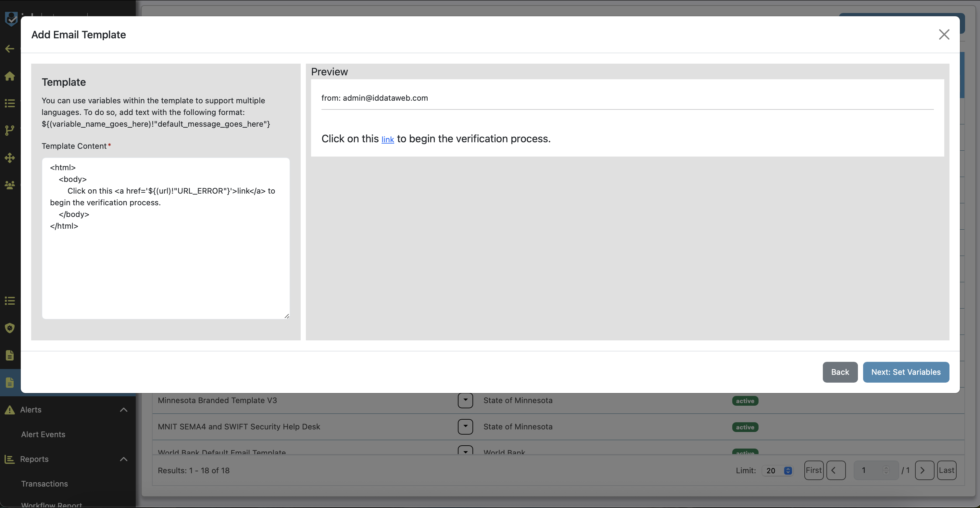Click the shield gear sidebar icon
The width and height of the screenshot is (980, 508).
click(10, 328)
